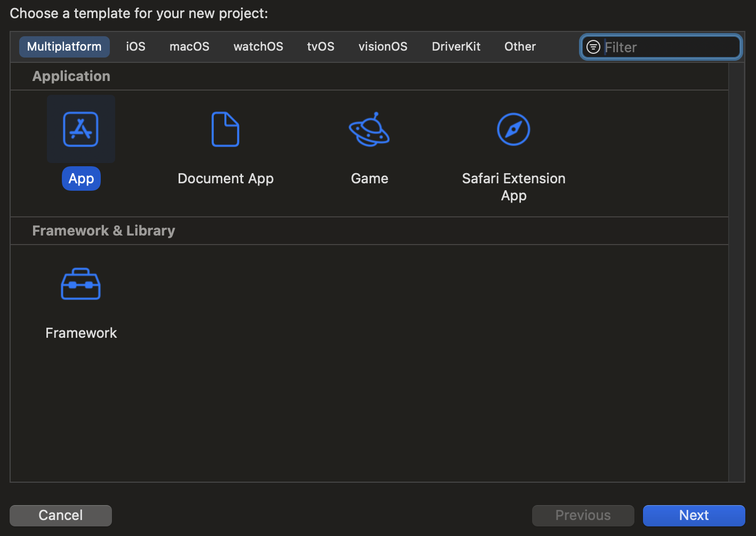Click the Previous button
Image resolution: width=756 pixels, height=536 pixels.
[583, 515]
